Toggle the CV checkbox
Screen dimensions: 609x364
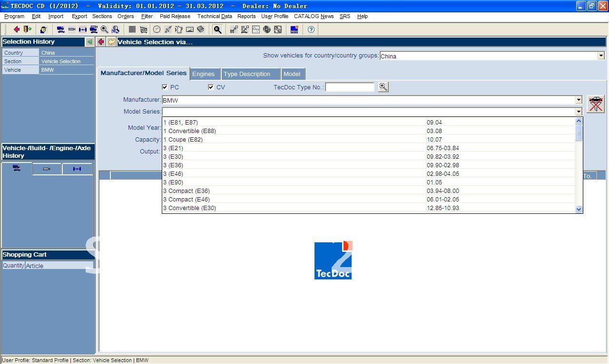211,87
